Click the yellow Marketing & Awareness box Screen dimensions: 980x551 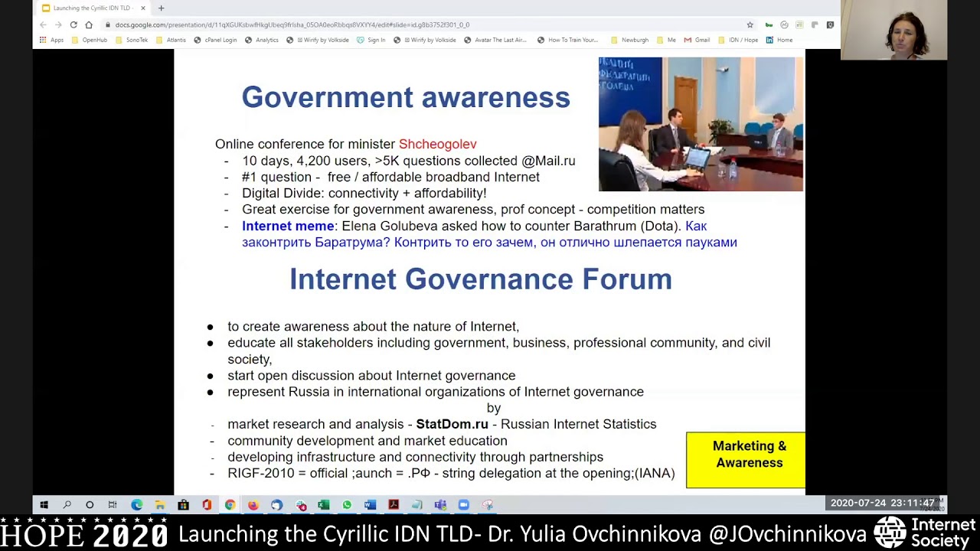coord(746,460)
